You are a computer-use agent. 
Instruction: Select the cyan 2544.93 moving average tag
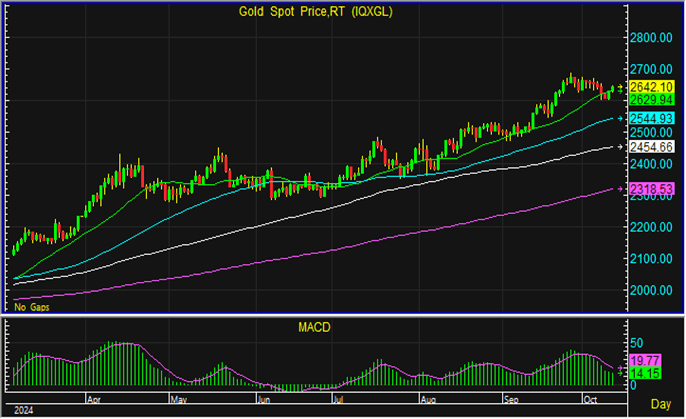click(651, 118)
